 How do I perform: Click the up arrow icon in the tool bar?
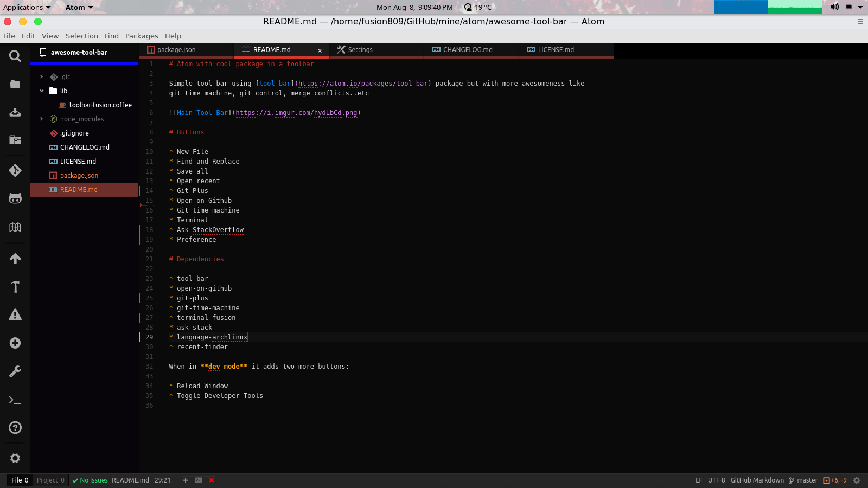tap(15, 259)
